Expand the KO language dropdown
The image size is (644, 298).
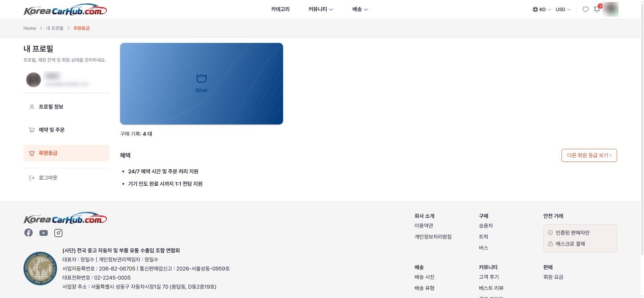point(542,9)
